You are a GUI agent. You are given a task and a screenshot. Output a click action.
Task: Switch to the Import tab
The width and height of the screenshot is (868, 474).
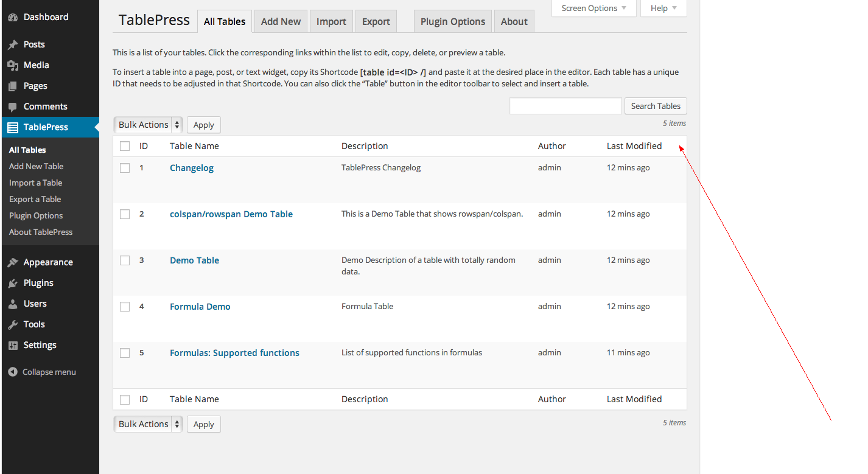[x=331, y=21]
